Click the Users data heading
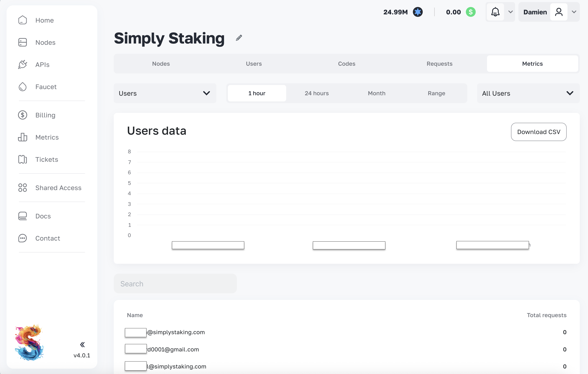Viewport: 588px width, 374px height. point(156,131)
